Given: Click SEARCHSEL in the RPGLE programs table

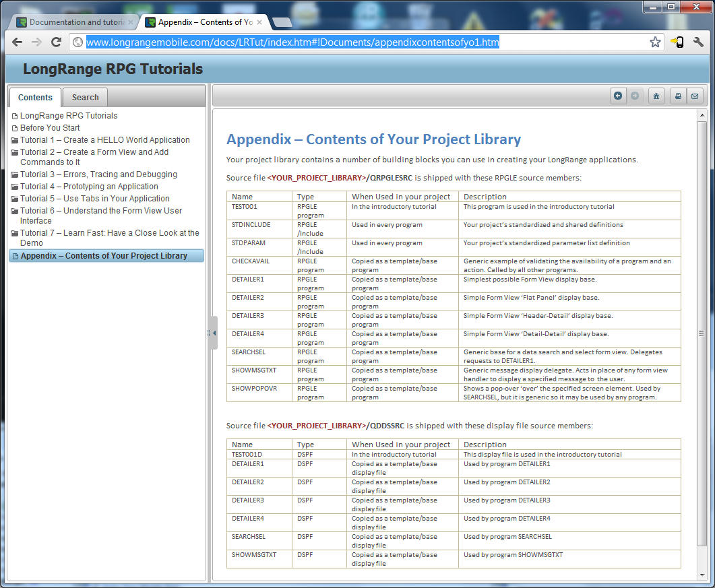Looking at the screenshot, I should (x=249, y=352).
